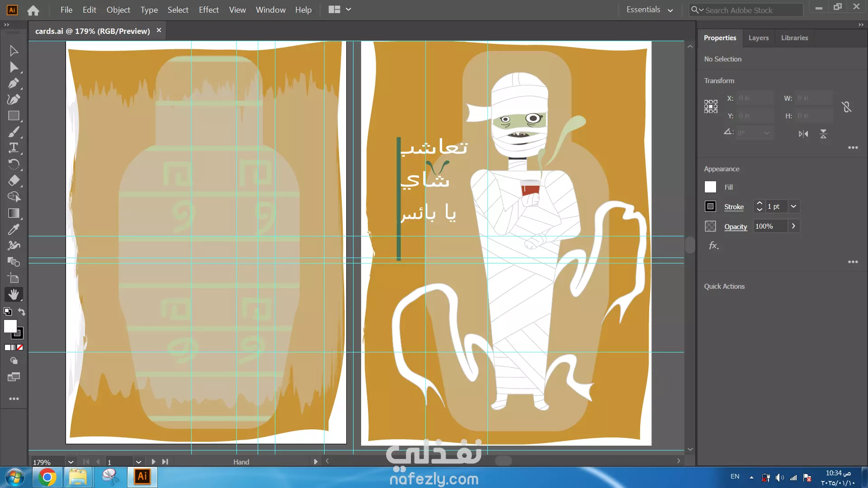Click Appearance Stroke color swatch
The height and width of the screenshot is (488, 868).
pos(710,206)
